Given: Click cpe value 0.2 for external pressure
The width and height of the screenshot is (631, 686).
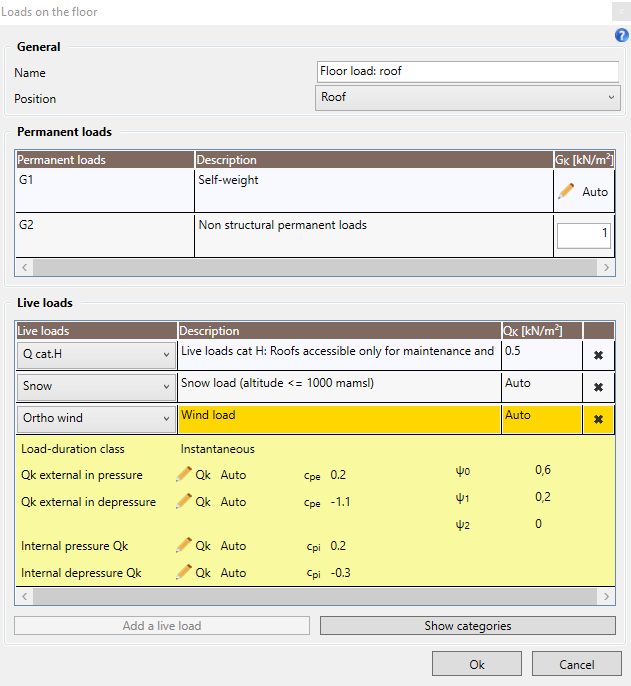Looking at the screenshot, I should coord(338,475).
